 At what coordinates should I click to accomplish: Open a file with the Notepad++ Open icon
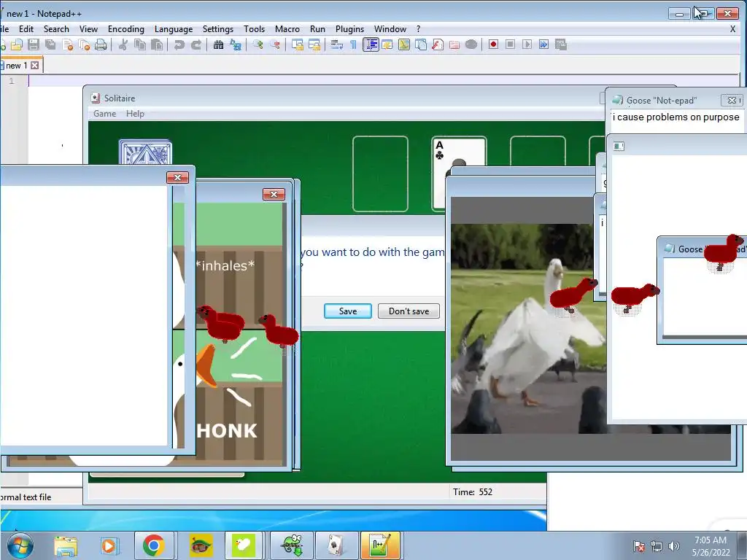(x=17, y=44)
